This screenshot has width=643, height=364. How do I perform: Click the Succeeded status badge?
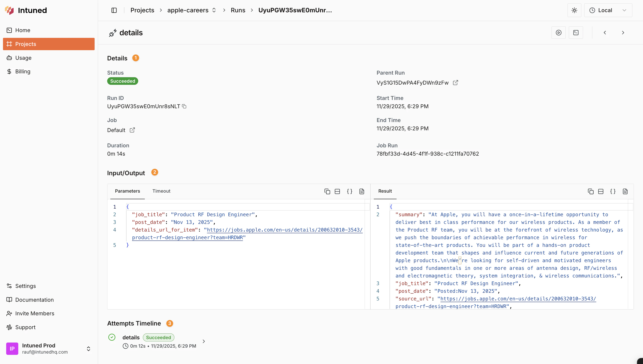pos(122,81)
